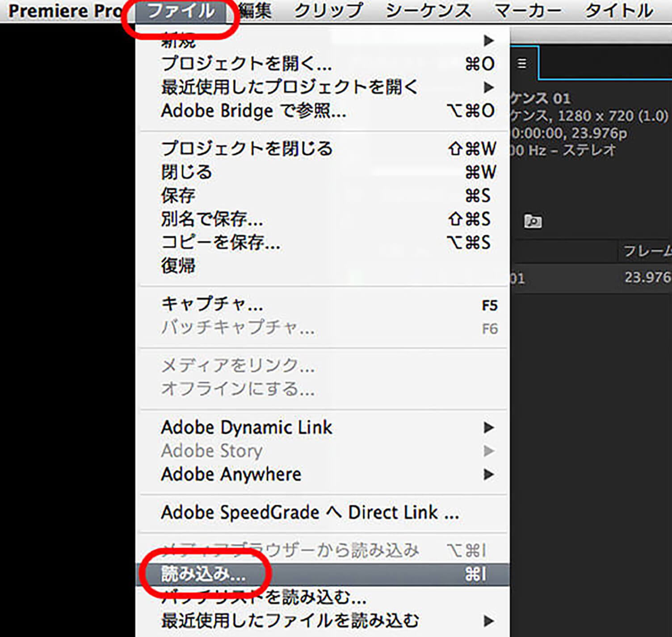This screenshot has width=672, height=637.
Task: Open the タイトル menu
Action: click(x=619, y=11)
